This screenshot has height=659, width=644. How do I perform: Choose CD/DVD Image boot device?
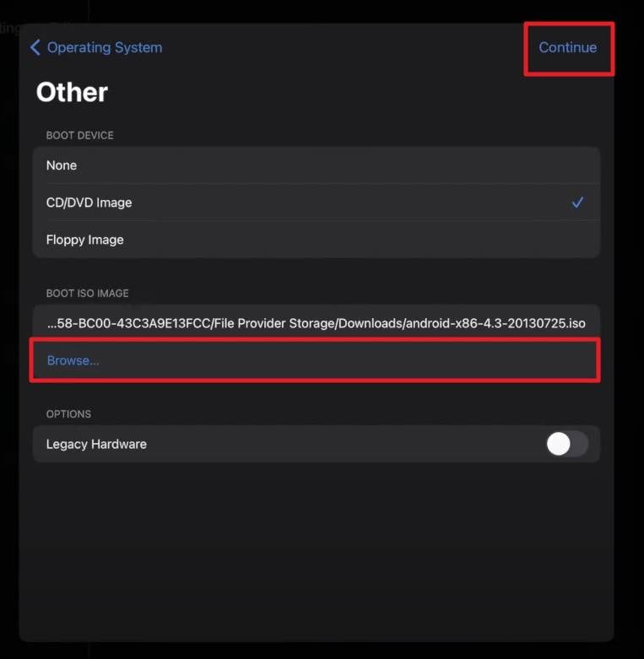tap(89, 203)
